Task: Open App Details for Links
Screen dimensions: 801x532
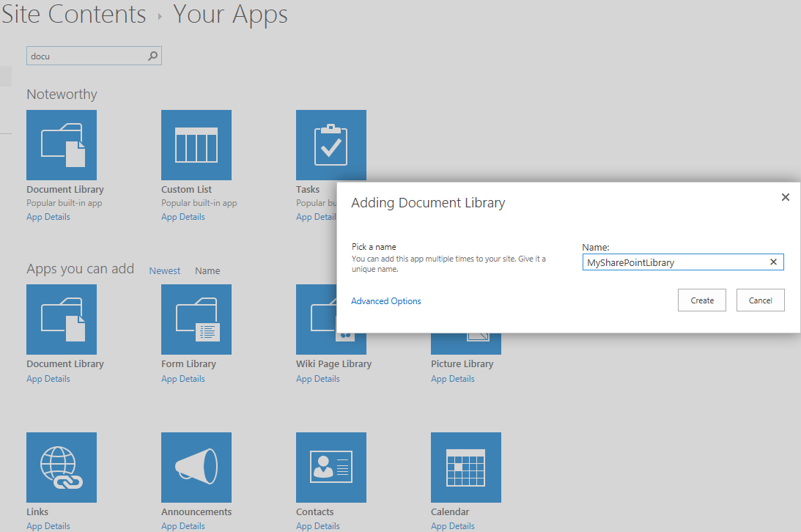Action: click(48, 526)
